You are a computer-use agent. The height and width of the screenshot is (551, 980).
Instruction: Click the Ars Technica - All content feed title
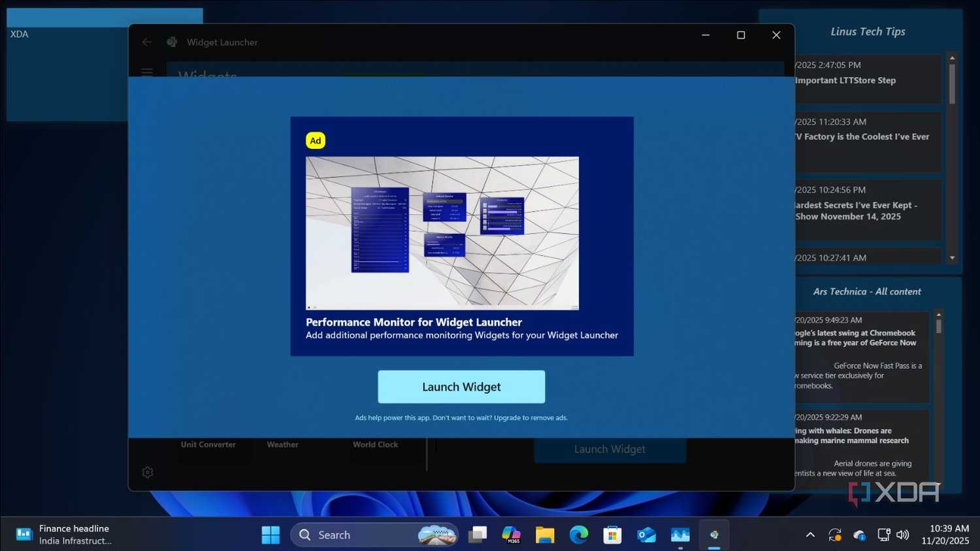point(867,292)
